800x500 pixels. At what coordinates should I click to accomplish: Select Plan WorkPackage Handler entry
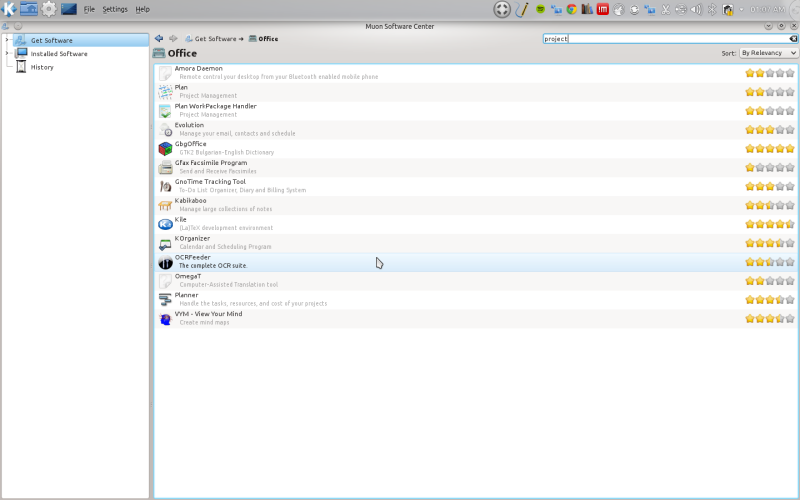(x=476, y=111)
